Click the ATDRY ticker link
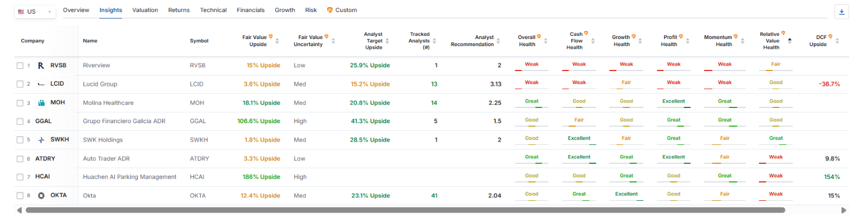 [x=45, y=159]
